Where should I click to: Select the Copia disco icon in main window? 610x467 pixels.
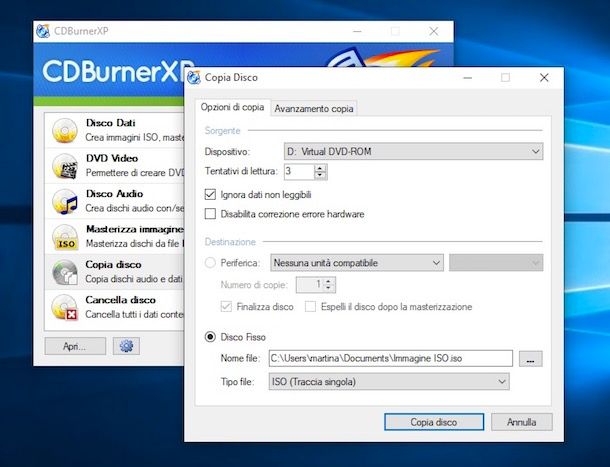pyautogui.click(x=65, y=272)
